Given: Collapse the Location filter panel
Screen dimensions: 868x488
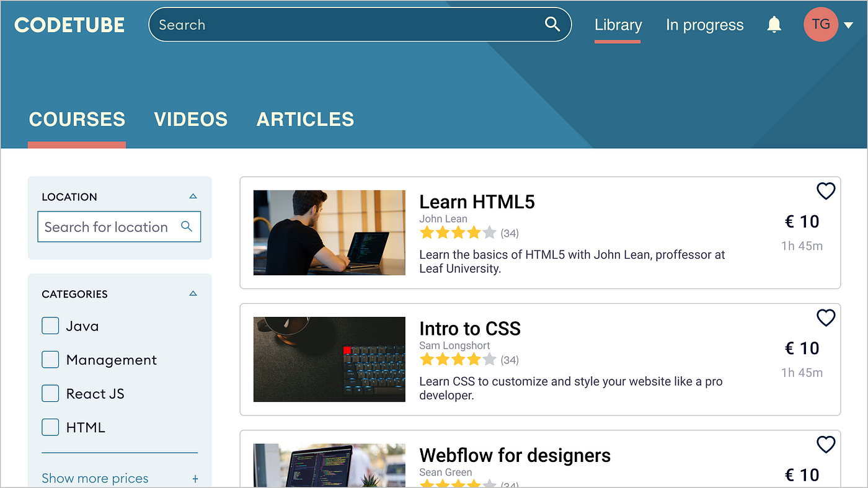Looking at the screenshot, I should (x=193, y=196).
